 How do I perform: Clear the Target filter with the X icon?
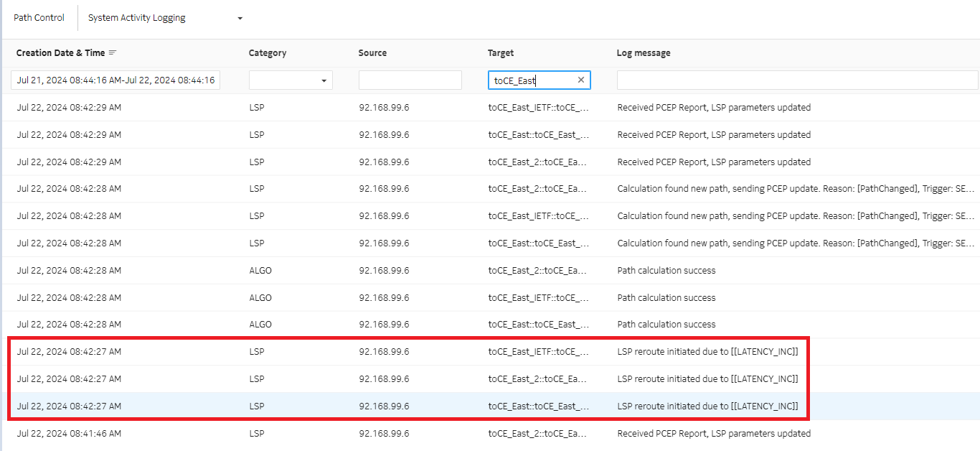581,80
